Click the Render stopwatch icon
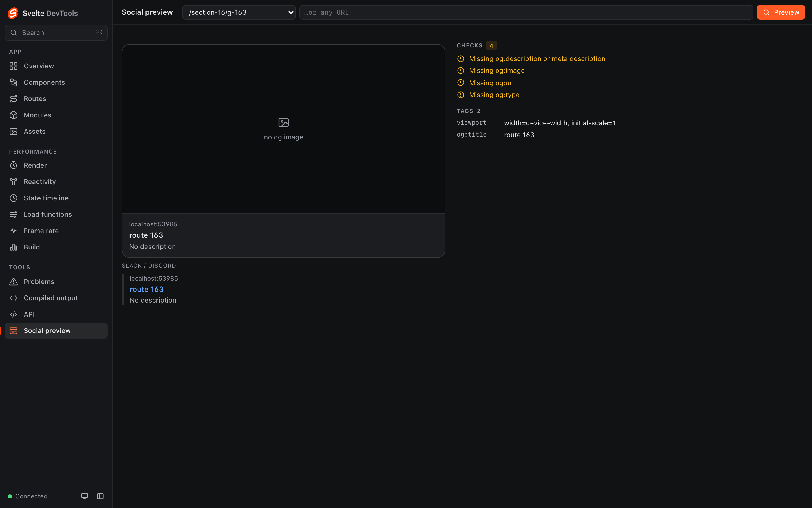Viewport: 812px width, 508px height. click(14, 165)
